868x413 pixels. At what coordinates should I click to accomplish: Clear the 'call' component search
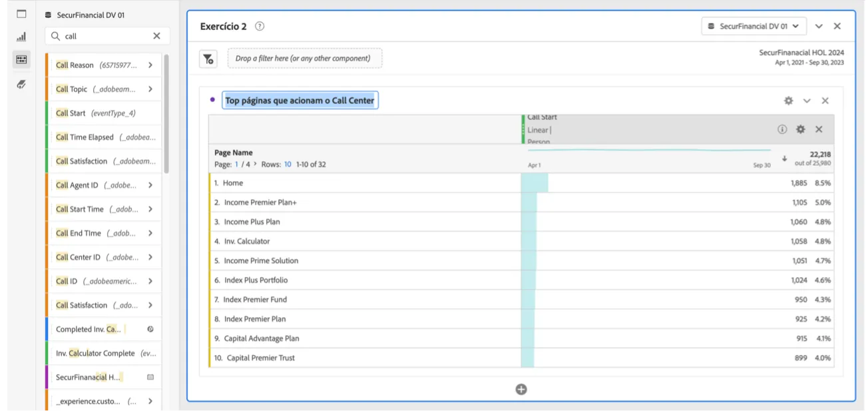pyautogui.click(x=156, y=36)
